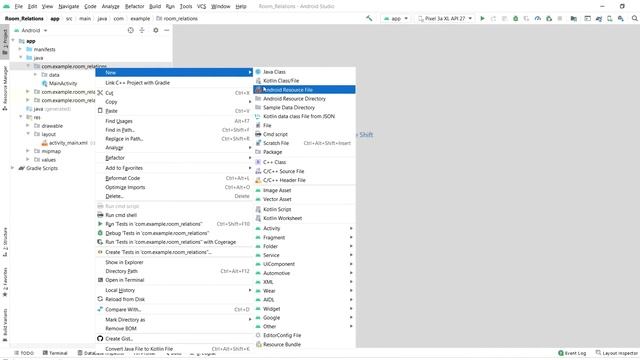The image size is (640, 360).
Task: Choose Image Asset option
Action: click(304, 190)
